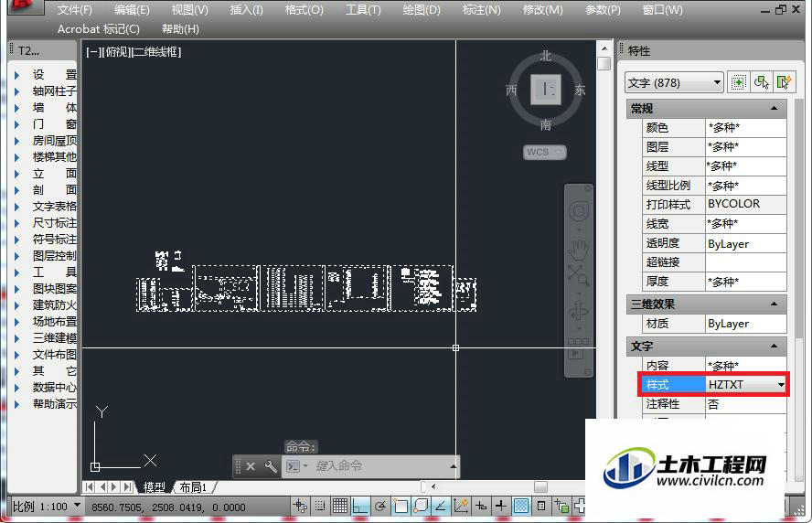Rotate view to west on ViewCube compass
The height and width of the screenshot is (523, 812).
tap(512, 91)
